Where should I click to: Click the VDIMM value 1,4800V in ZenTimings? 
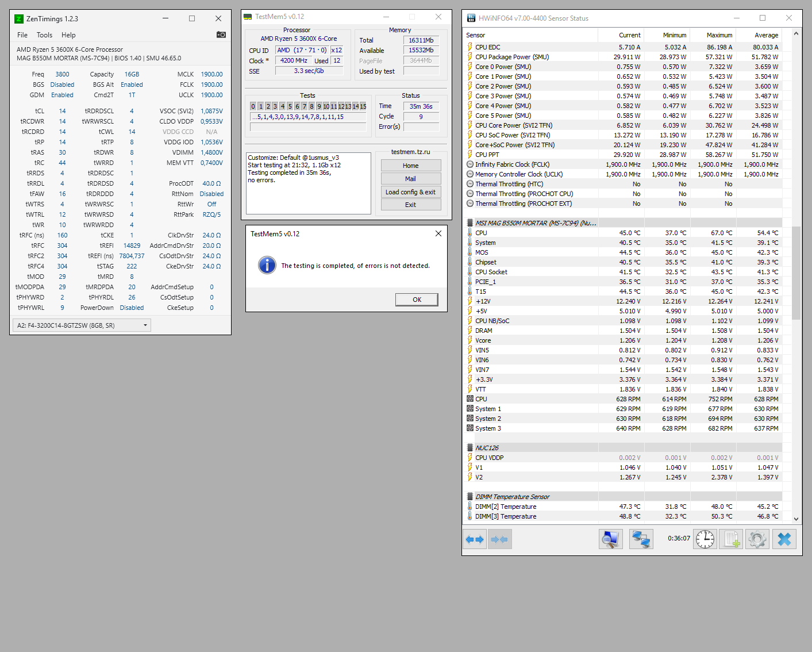coord(211,152)
